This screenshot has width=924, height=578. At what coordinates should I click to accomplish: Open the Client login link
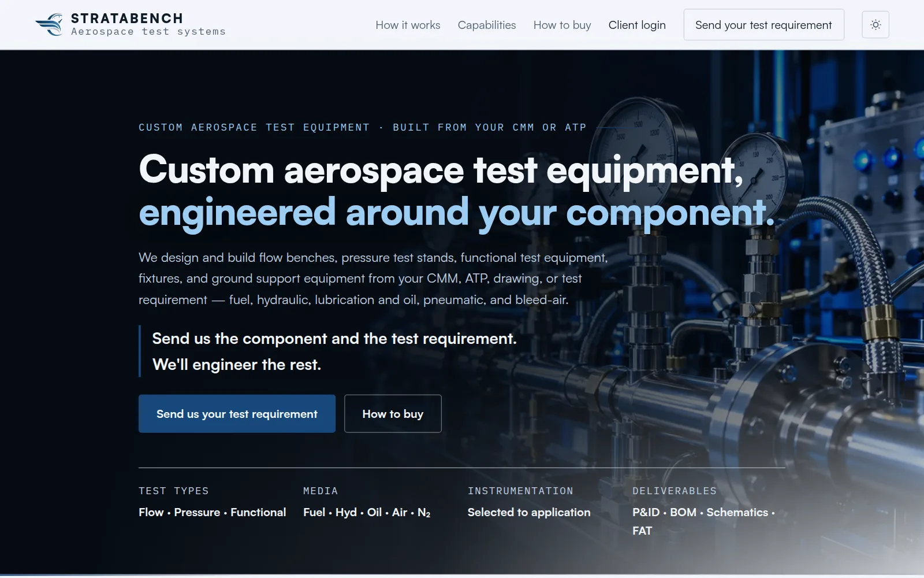pos(637,25)
